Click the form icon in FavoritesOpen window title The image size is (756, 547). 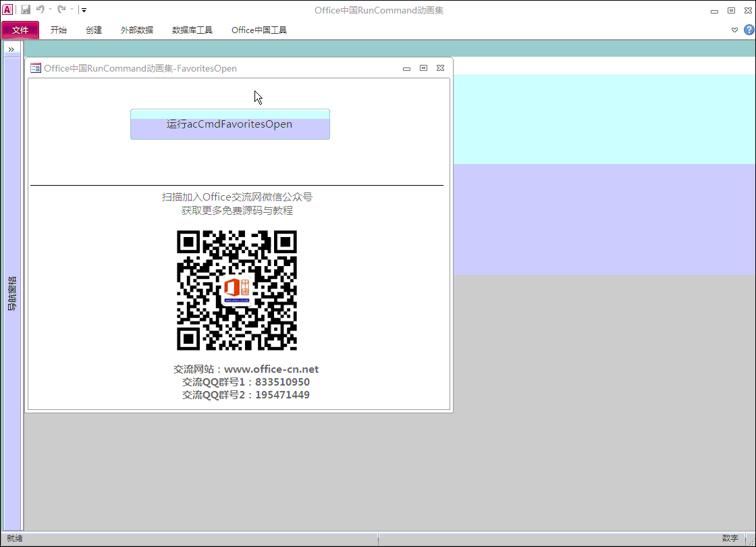pyautogui.click(x=36, y=68)
